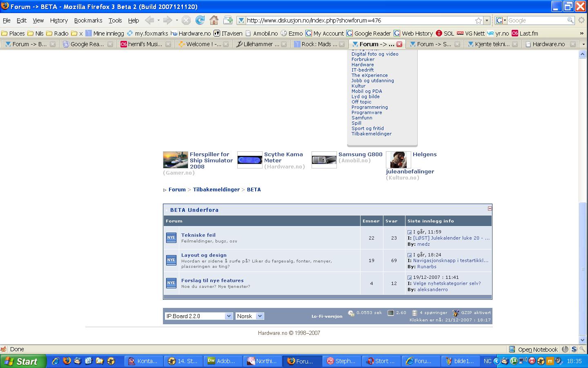Click NYE icon beside Forslag til nye features
The image size is (588, 368).
tap(171, 283)
